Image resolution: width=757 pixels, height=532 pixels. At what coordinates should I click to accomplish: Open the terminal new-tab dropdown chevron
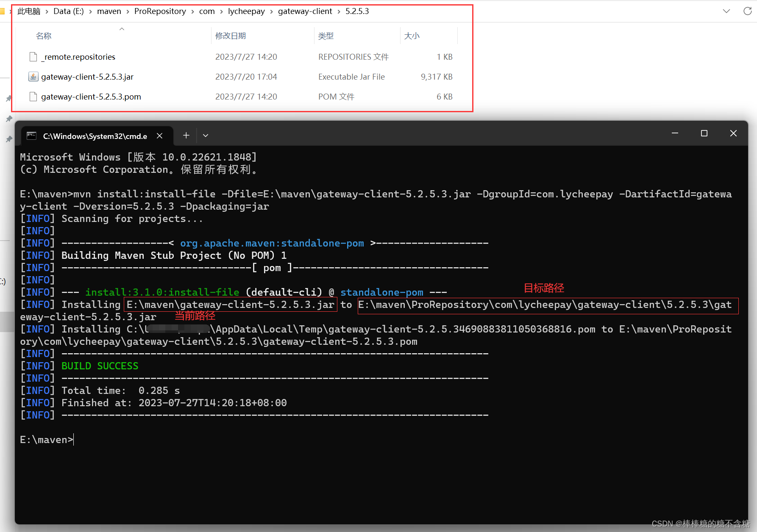[206, 135]
